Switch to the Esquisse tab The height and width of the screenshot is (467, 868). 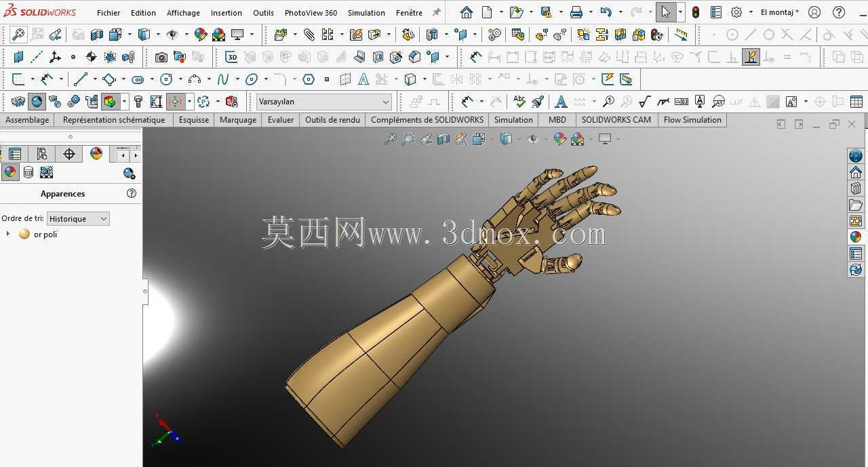click(194, 120)
